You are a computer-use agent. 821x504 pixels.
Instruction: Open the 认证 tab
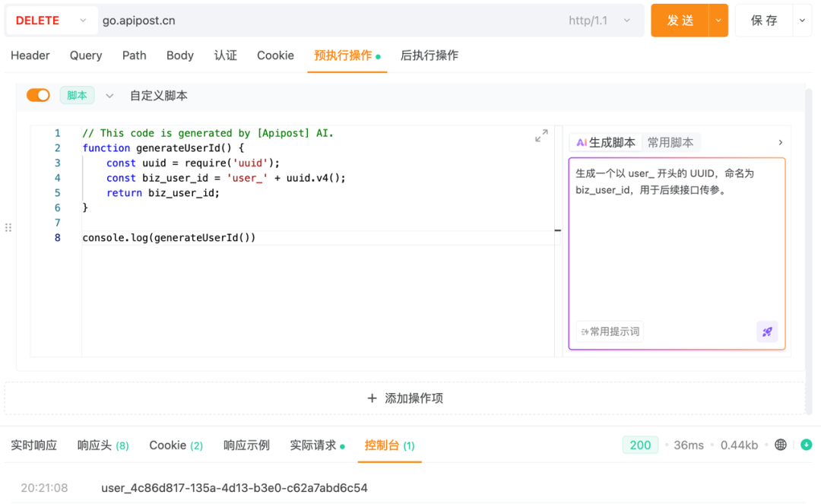pyautogui.click(x=226, y=55)
